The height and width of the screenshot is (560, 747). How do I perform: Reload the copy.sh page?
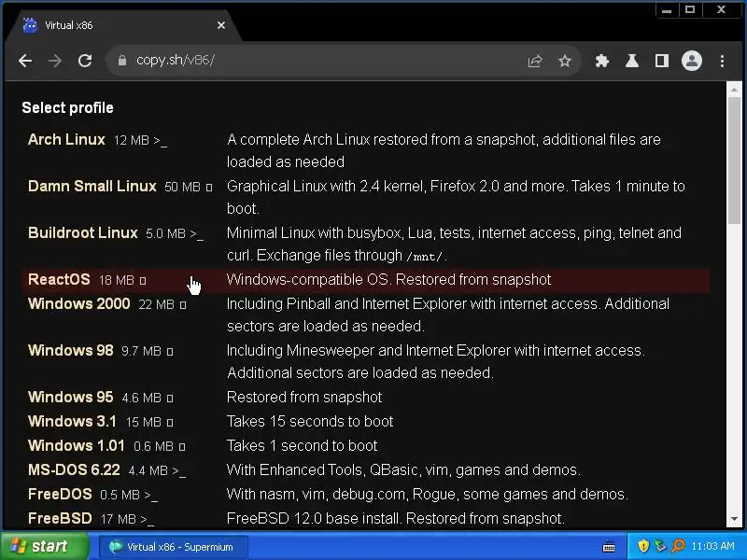click(85, 61)
